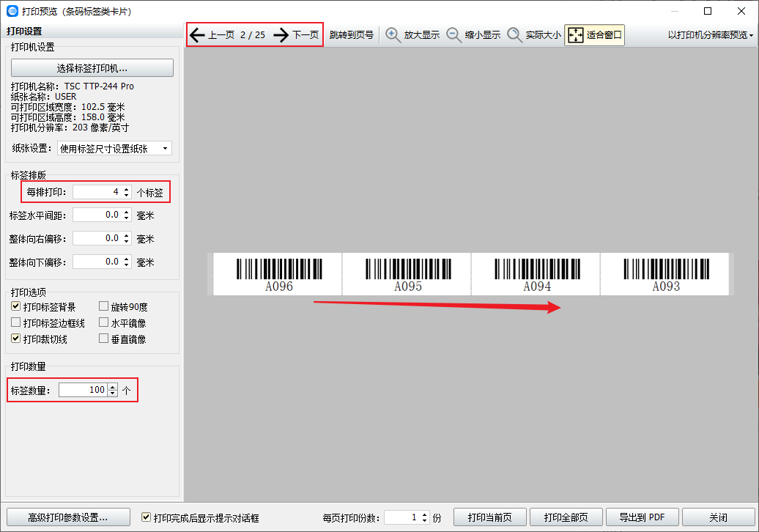This screenshot has height=532, width=759.
Task: Click the 每排打印 stepper arrows
Action: coord(126,192)
